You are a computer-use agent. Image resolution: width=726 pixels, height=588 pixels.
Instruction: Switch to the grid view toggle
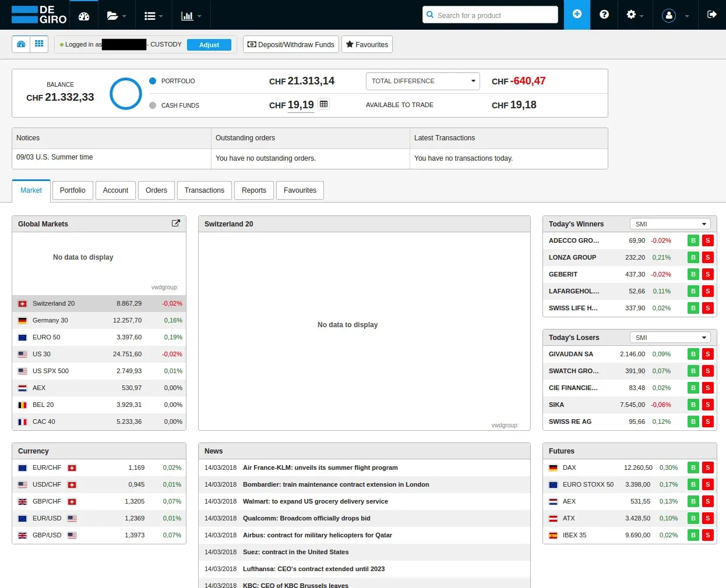(x=39, y=44)
